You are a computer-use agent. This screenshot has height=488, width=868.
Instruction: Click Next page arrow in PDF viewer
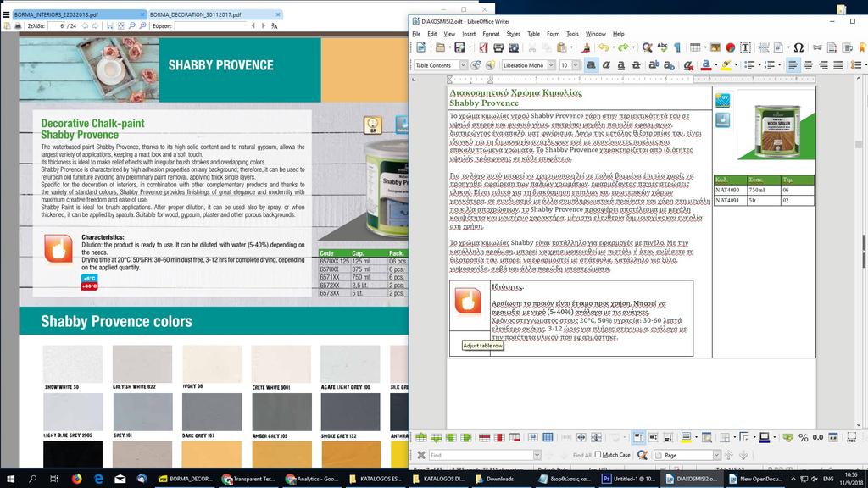[95, 26]
